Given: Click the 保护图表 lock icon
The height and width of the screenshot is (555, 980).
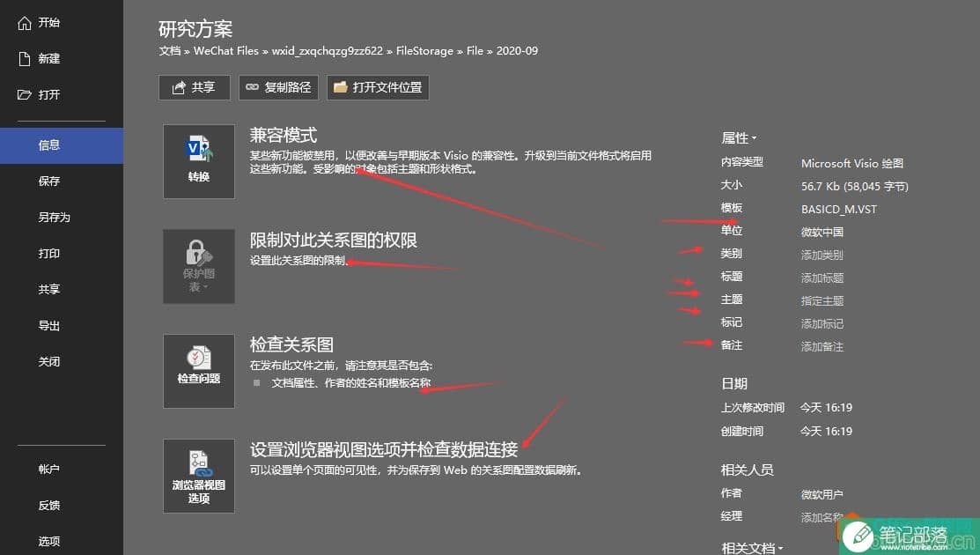Looking at the screenshot, I should point(199,253).
